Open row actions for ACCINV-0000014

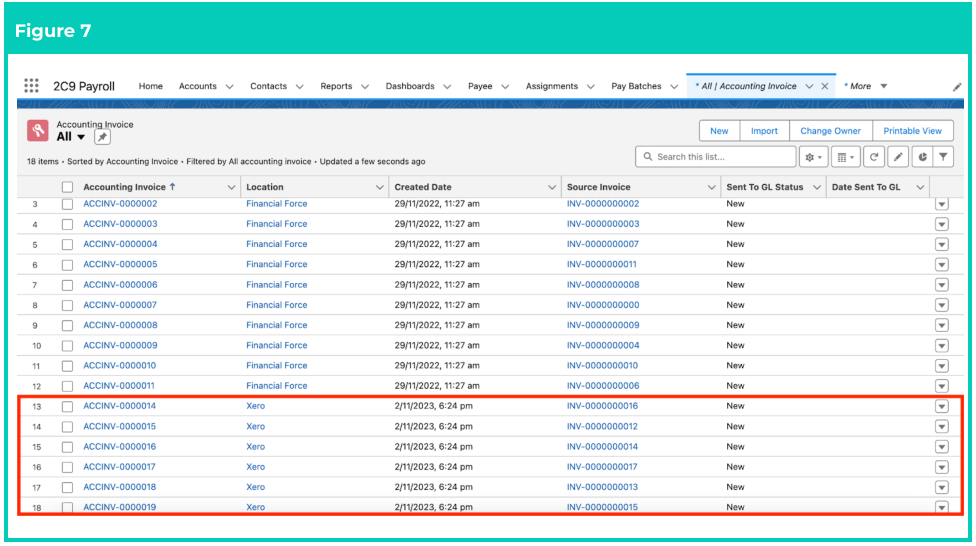pos(942,407)
